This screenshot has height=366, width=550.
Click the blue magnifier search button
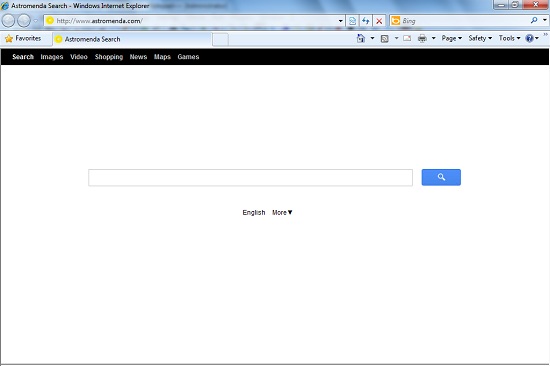(441, 177)
